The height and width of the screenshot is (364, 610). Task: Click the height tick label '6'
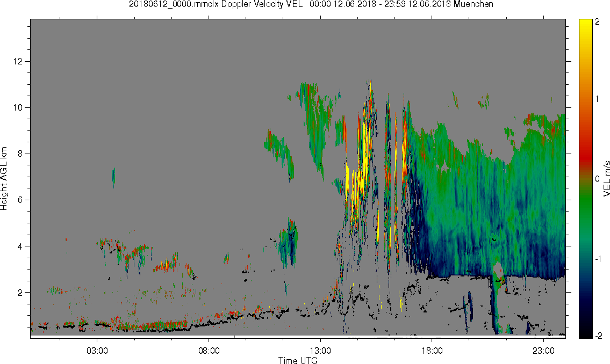(20, 200)
